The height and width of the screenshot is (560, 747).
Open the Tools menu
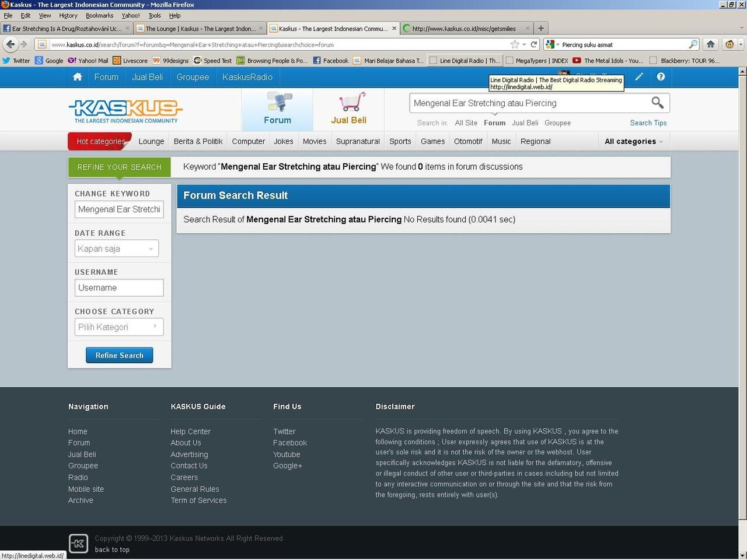(154, 16)
